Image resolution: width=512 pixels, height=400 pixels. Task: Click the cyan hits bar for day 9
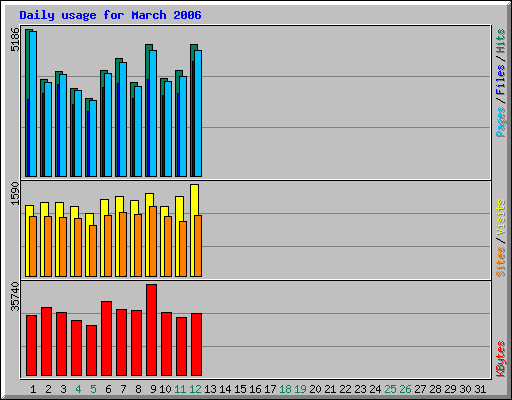(153, 113)
